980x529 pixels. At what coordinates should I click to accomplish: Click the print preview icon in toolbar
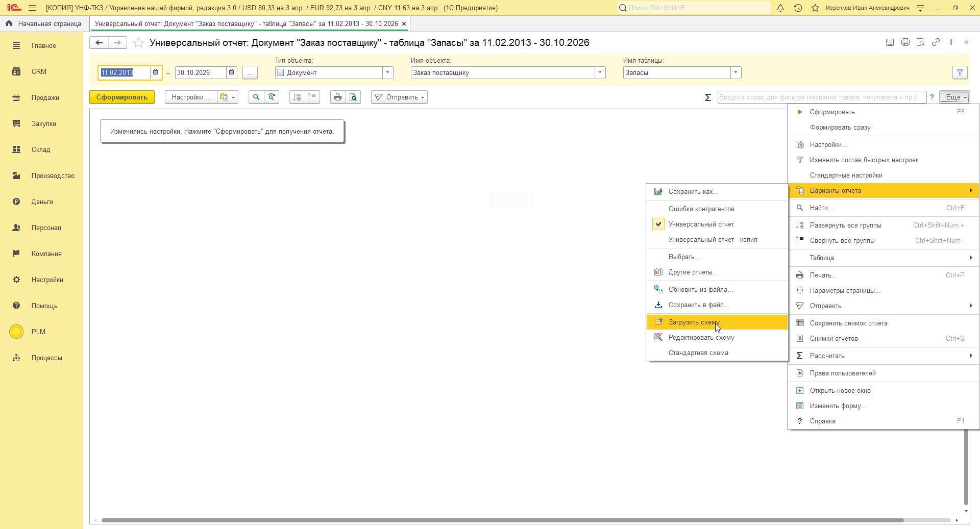(353, 97)
